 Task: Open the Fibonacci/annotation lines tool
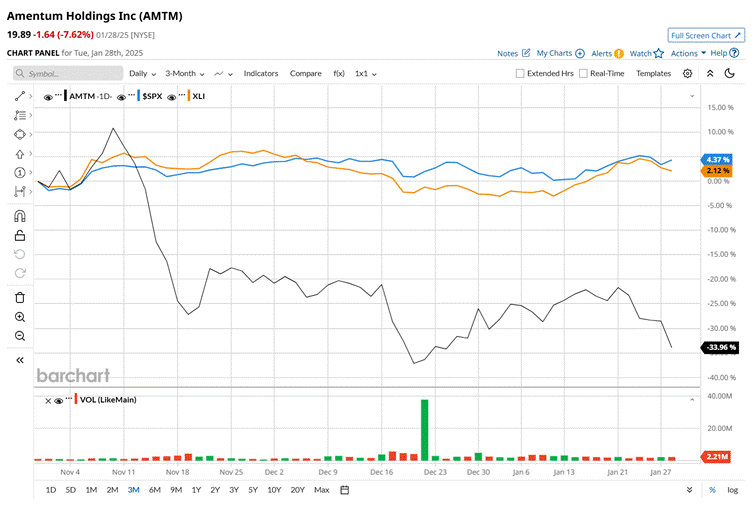pos(20,115)
